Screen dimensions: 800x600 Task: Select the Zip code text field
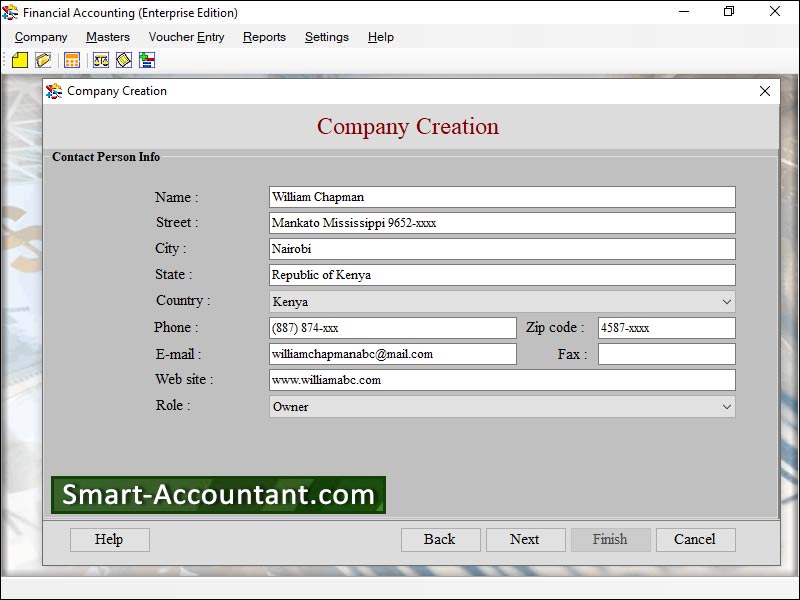[x=666, y=328]
